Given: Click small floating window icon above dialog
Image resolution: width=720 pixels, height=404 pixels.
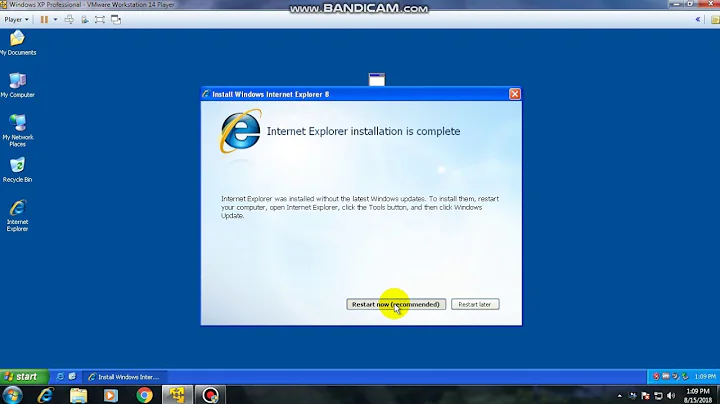Looking at the screenshot, I should pos(377,79).
